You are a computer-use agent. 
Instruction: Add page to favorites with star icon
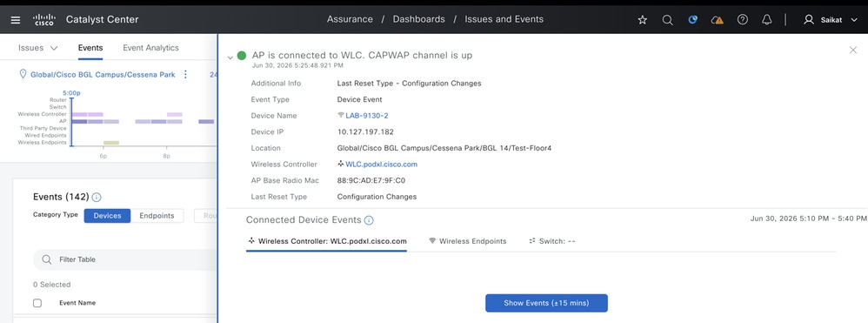click(x=642, y=20)
